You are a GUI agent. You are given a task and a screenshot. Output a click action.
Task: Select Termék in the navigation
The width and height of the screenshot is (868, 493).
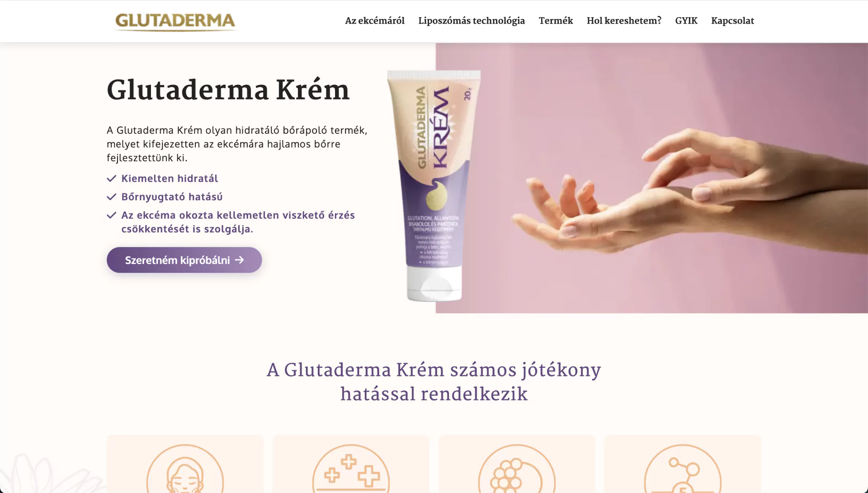click(x=556, y=21)
